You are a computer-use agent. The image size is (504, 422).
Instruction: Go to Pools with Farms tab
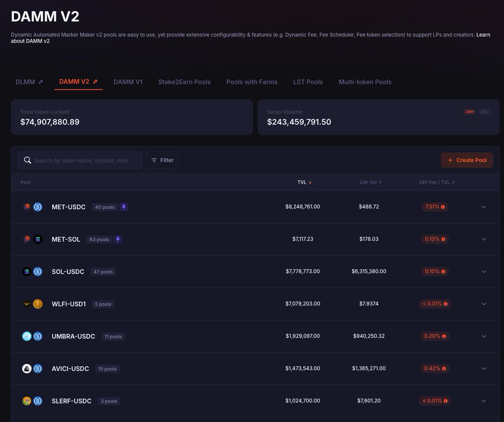(252, 82)
